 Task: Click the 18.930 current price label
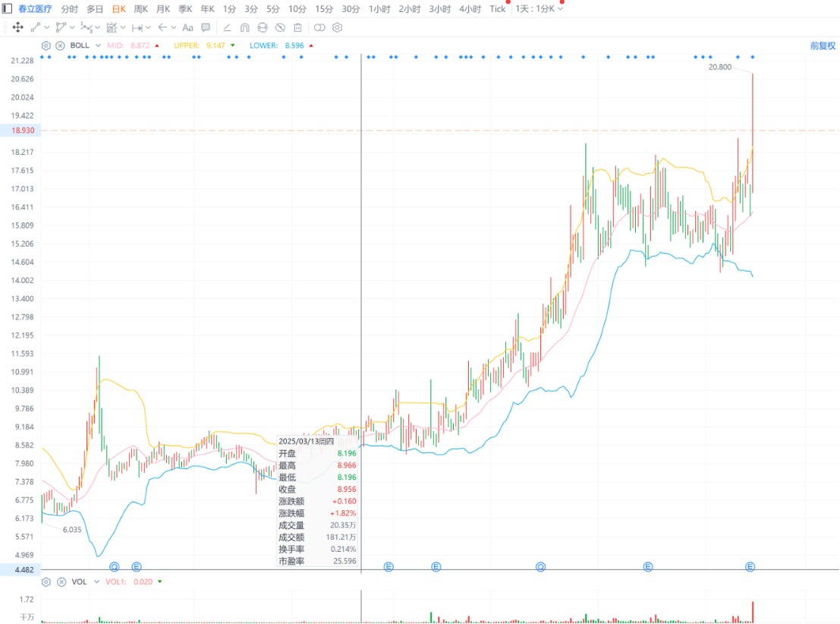(22, 131)
